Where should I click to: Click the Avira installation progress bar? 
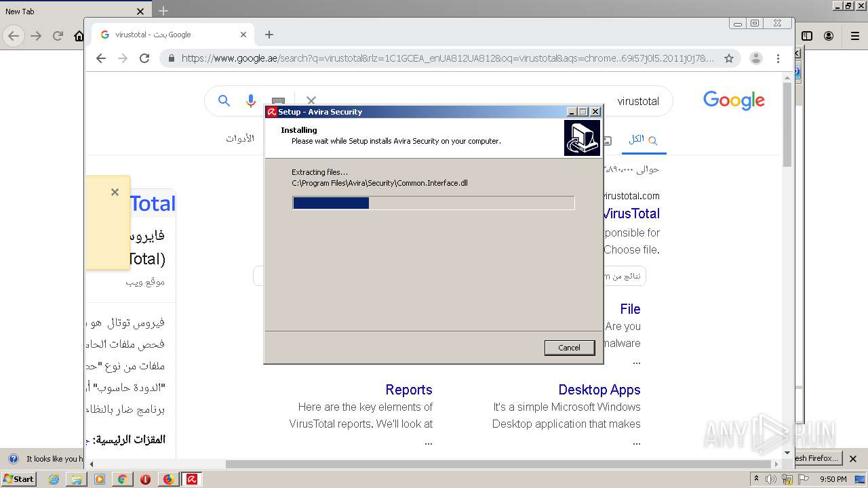pos(433,203)
